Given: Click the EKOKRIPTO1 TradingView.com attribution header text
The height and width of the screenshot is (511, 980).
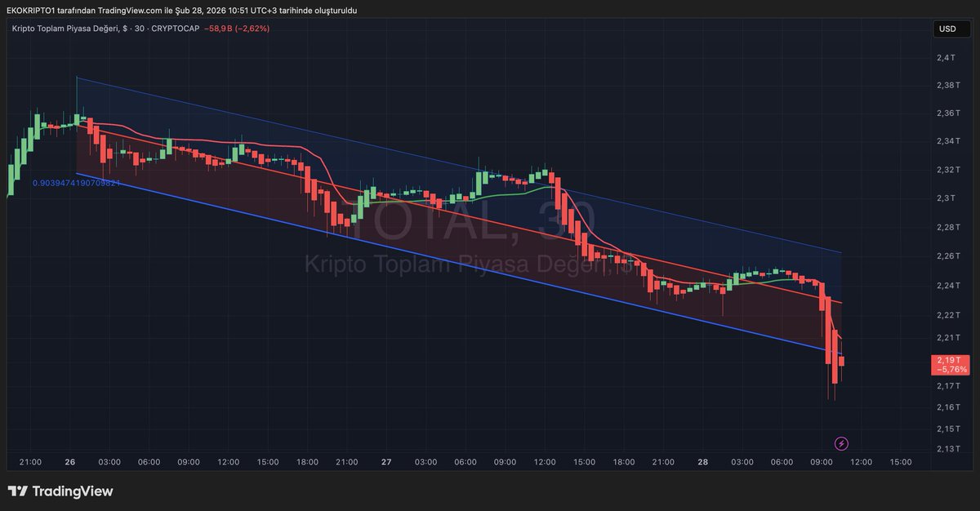Looking at the screenshot, I should pos(181,10).
